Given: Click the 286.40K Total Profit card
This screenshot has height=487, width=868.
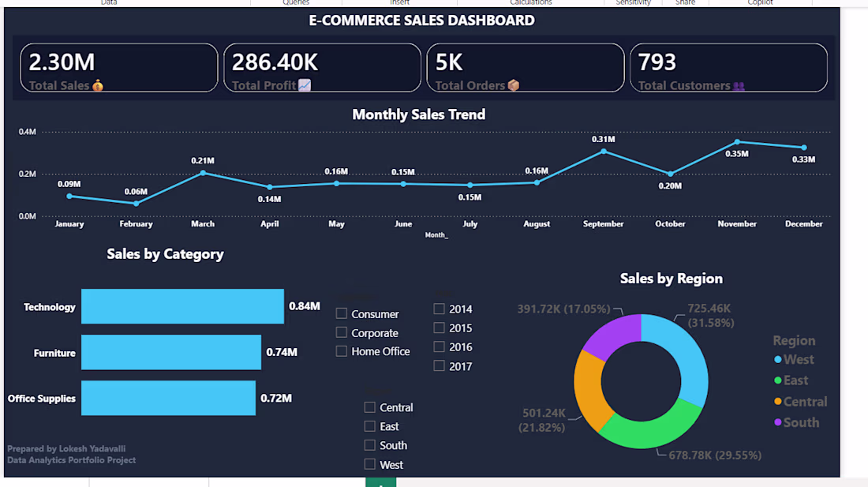Looking at the screenshot, I should (x=322, y=68).
